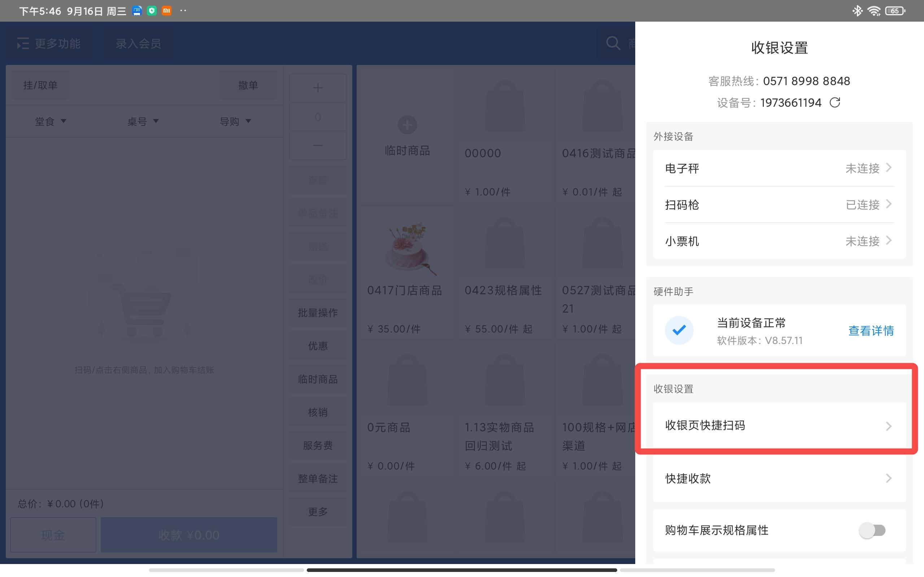Click the 查看详情 link
The width and height of the screenshot is (924, 577).
click(871, 330)
